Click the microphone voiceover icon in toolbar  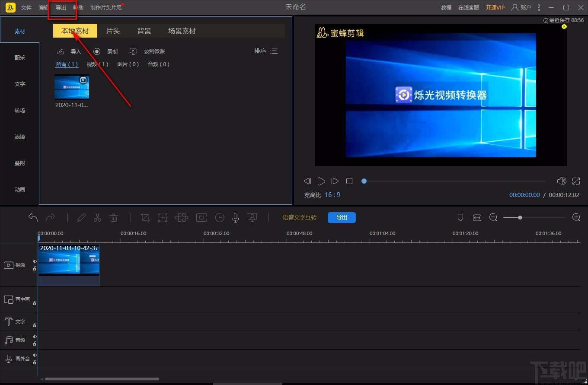(236, 218)
